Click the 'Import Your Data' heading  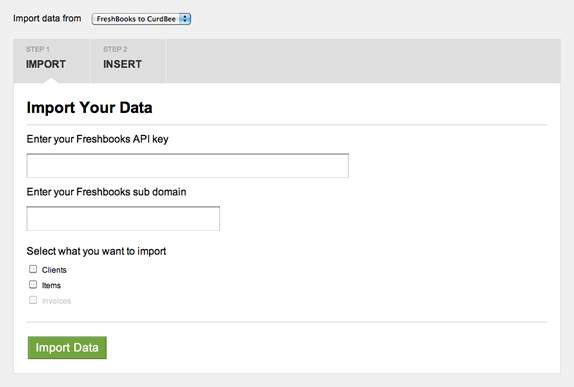89,108
